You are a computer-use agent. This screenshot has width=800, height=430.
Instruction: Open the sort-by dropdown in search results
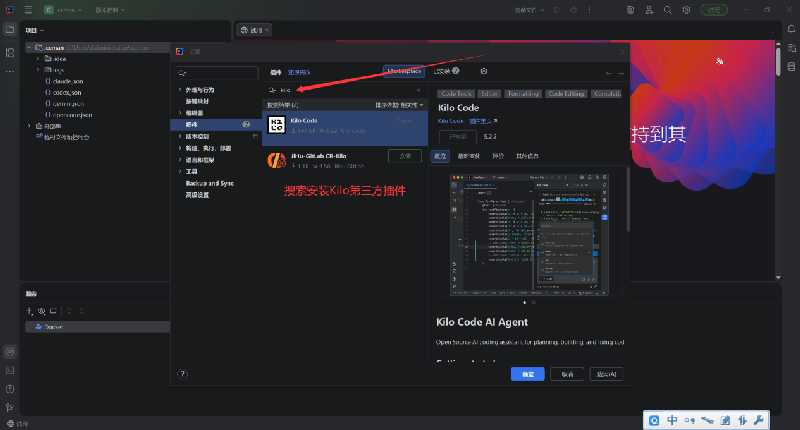[399, 104]
